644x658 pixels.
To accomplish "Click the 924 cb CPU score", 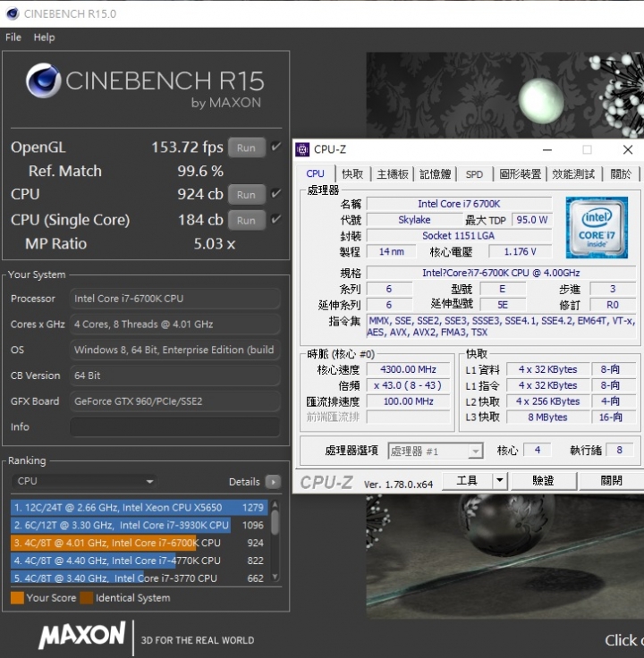I will [x=200, y=194].
